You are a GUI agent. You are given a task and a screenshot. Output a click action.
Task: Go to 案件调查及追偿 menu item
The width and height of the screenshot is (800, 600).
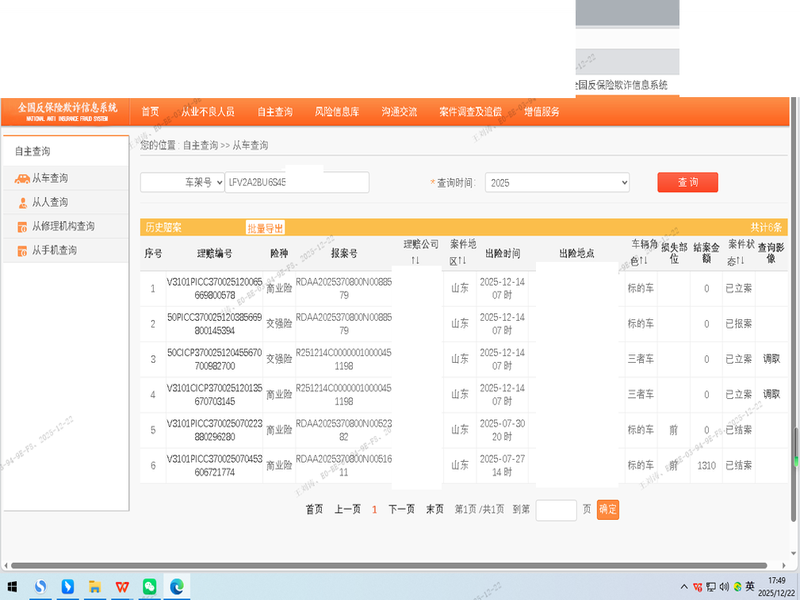pyautogui.click(x=470, y=112)
